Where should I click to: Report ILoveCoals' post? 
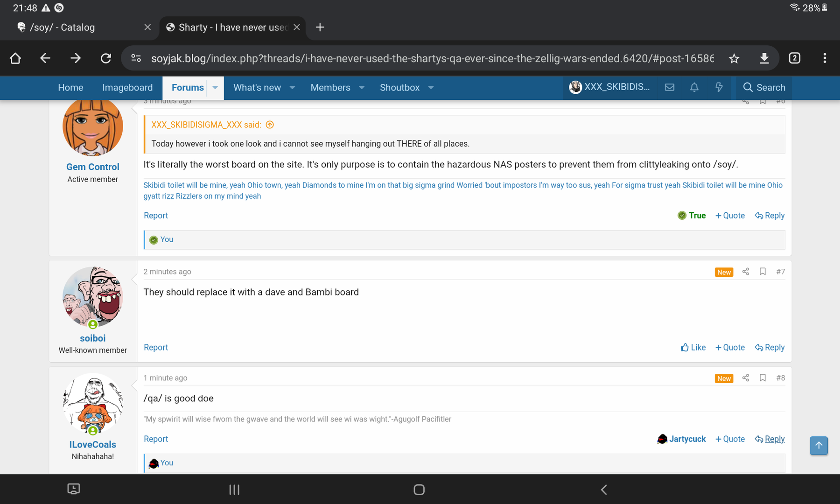tap(156, 439)
